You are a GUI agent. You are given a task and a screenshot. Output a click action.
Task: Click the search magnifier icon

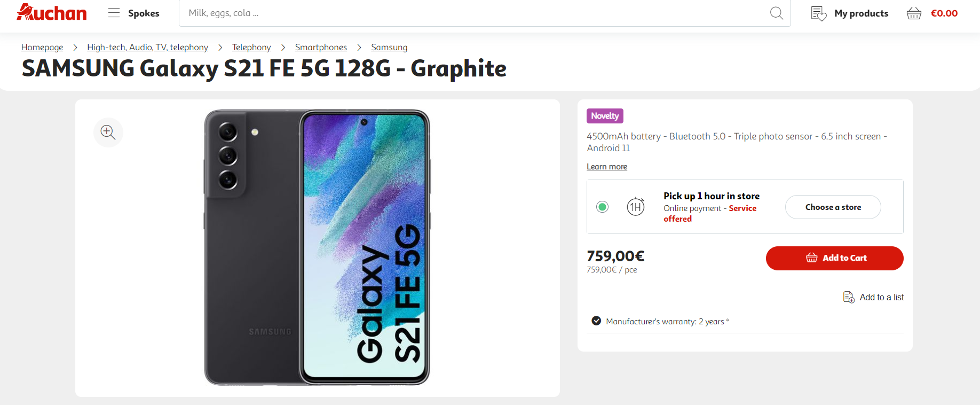click(x=776, y=13)
